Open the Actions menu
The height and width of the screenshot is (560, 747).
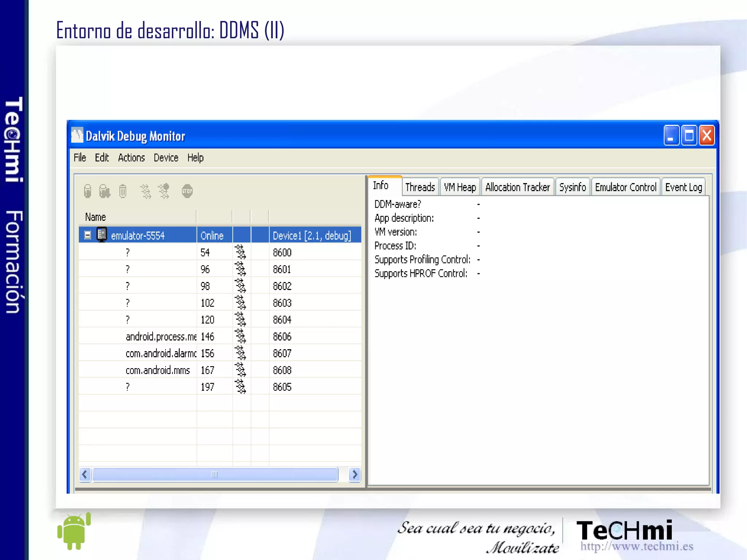click(131, 158)
